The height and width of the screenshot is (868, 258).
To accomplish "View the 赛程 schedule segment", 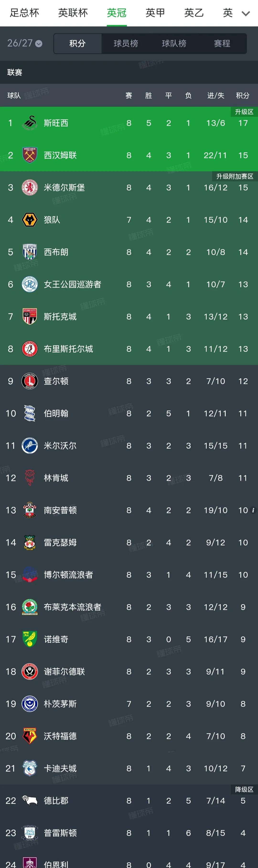I will [x=222, y=44].
